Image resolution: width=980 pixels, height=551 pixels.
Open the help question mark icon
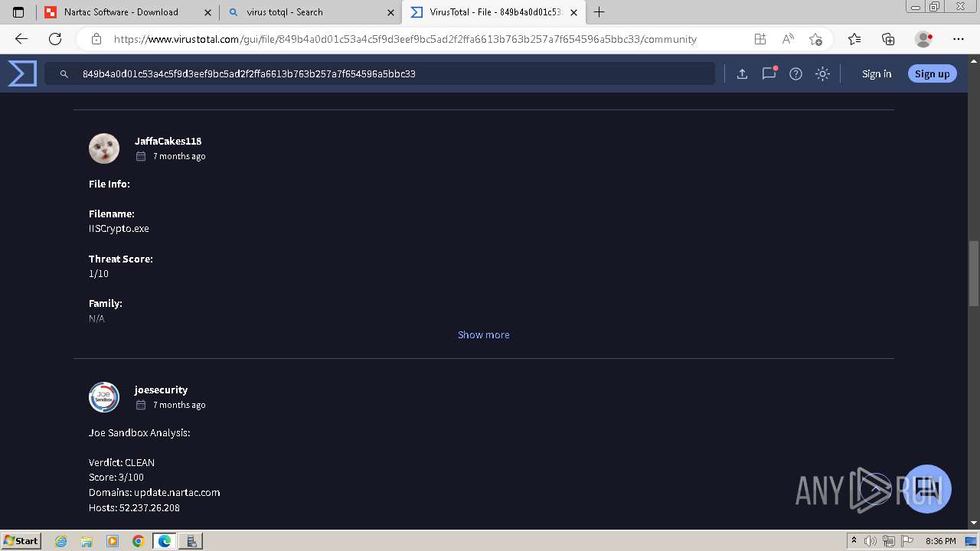795,73
